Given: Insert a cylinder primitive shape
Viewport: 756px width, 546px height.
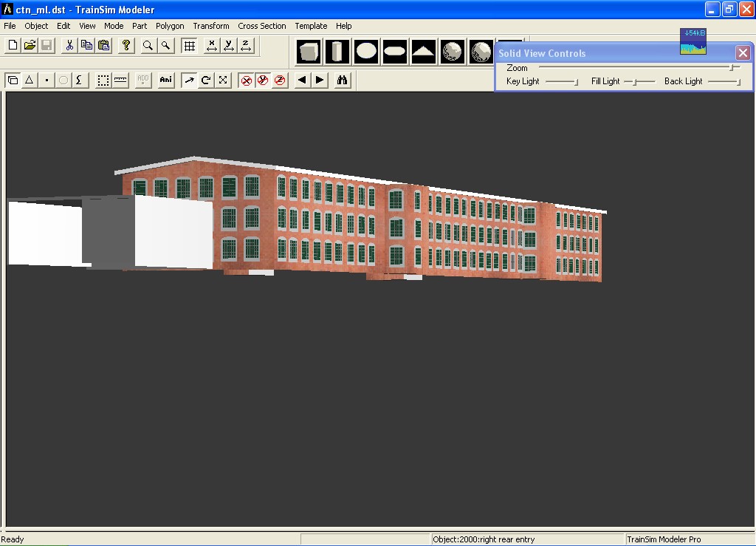Looking at the screenshot, I should [x=338, y=52].
